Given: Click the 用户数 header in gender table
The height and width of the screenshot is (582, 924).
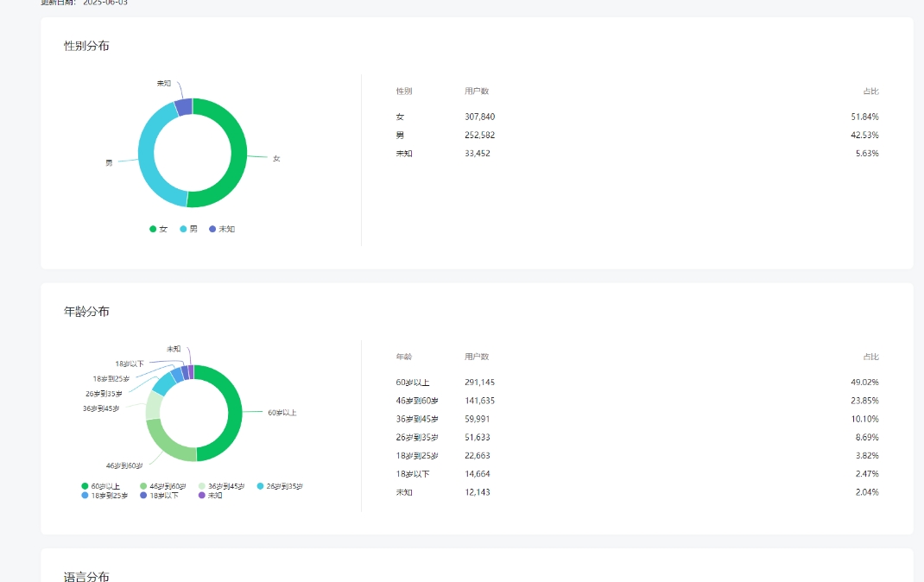Looking at the screenshot, I should coord(477,91).
